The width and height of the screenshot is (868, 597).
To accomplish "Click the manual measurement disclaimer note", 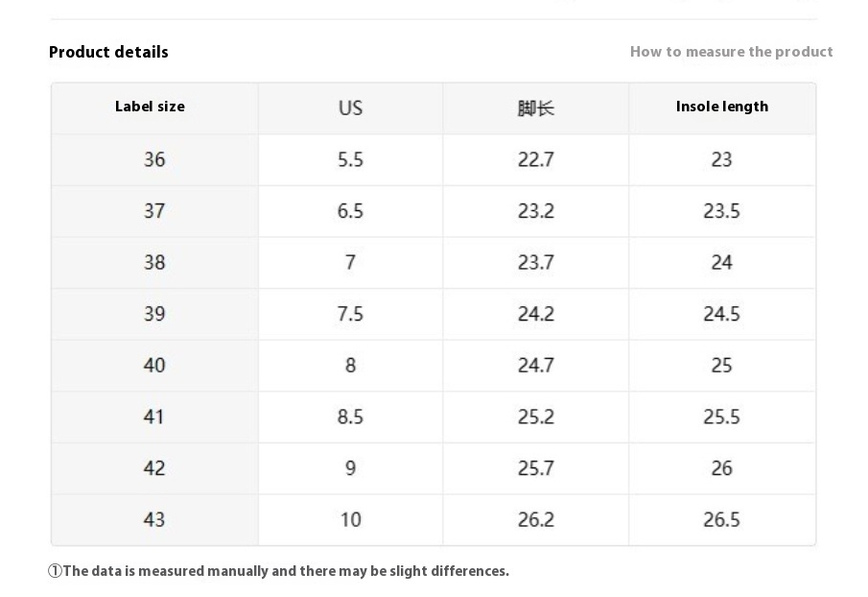I will pyautogui.click(x=278, y=571).
